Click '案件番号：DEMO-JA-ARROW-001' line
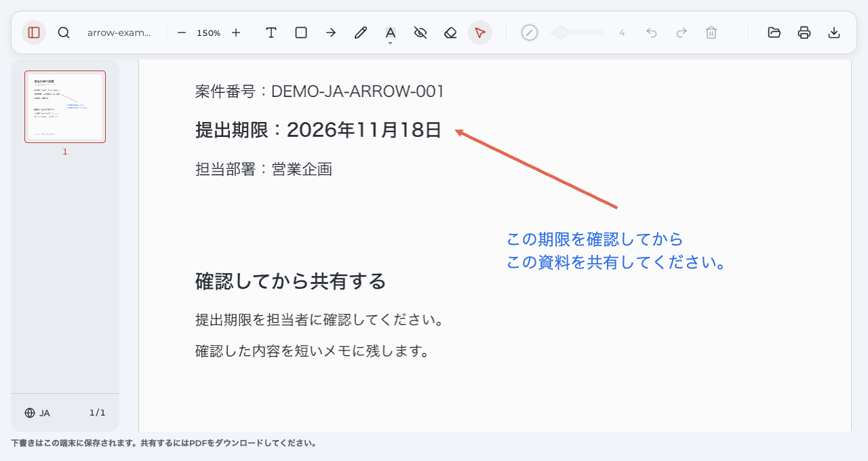 point(319,92)
